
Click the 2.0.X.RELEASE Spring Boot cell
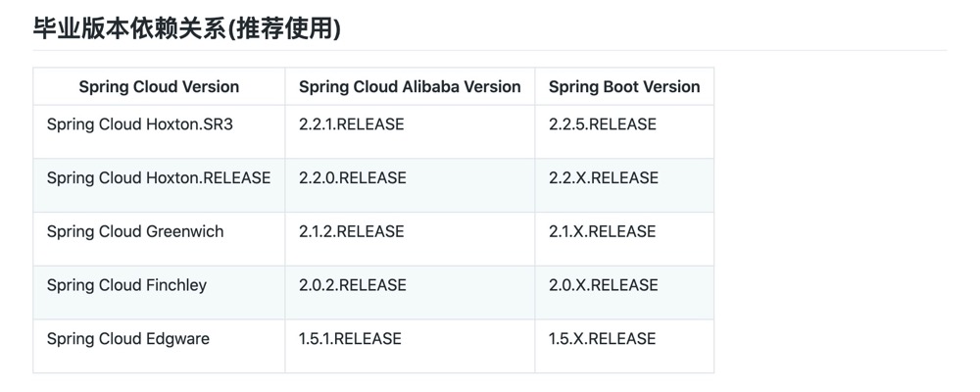(x=604, y=285)
